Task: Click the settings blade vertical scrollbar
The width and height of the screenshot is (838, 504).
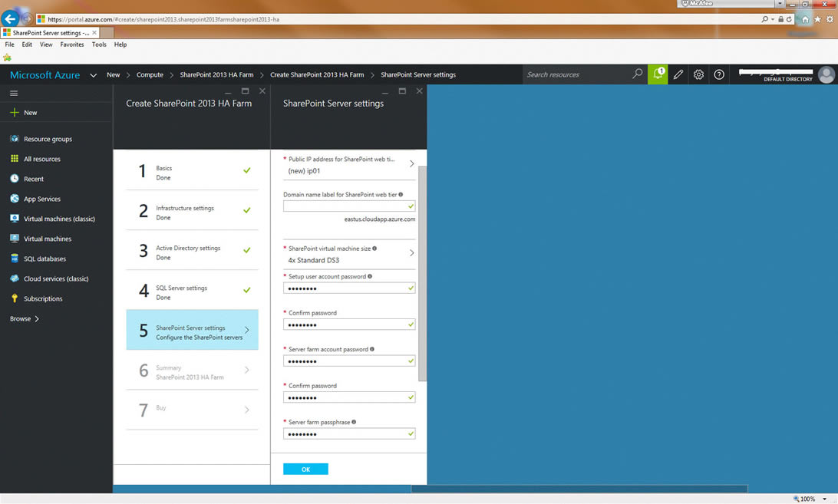Action: (x=422, y=273)
